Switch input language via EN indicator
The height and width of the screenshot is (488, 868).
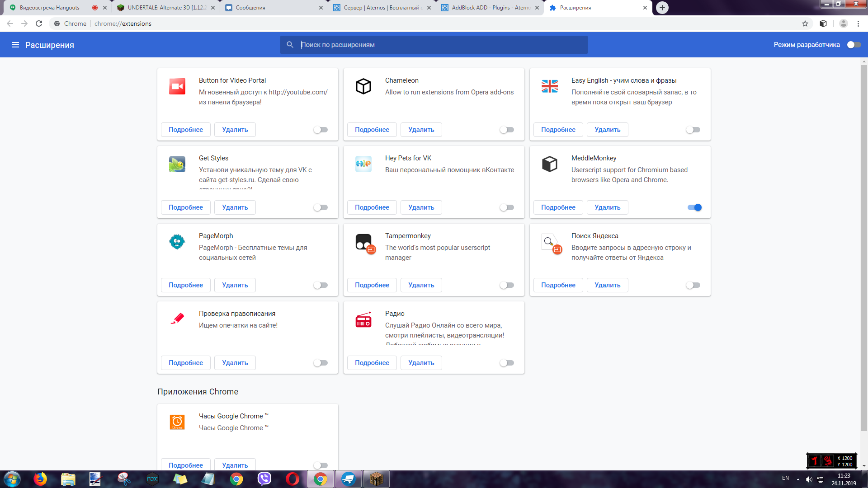click(x=786, y=478)
